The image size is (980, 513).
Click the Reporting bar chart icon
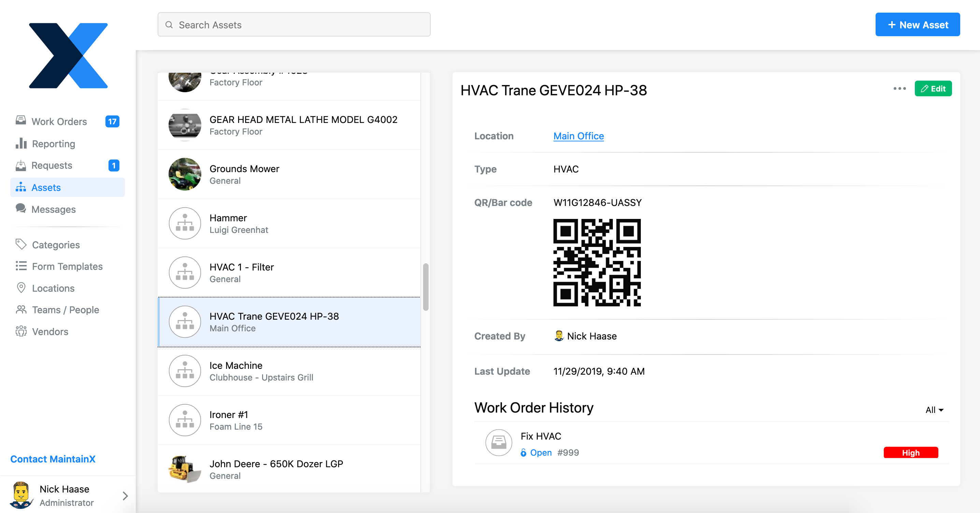tap(21, 143)
